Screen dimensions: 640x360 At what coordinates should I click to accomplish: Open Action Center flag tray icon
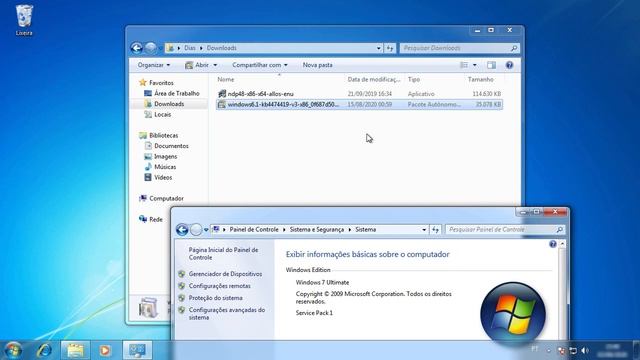click(x=561, y=350)
